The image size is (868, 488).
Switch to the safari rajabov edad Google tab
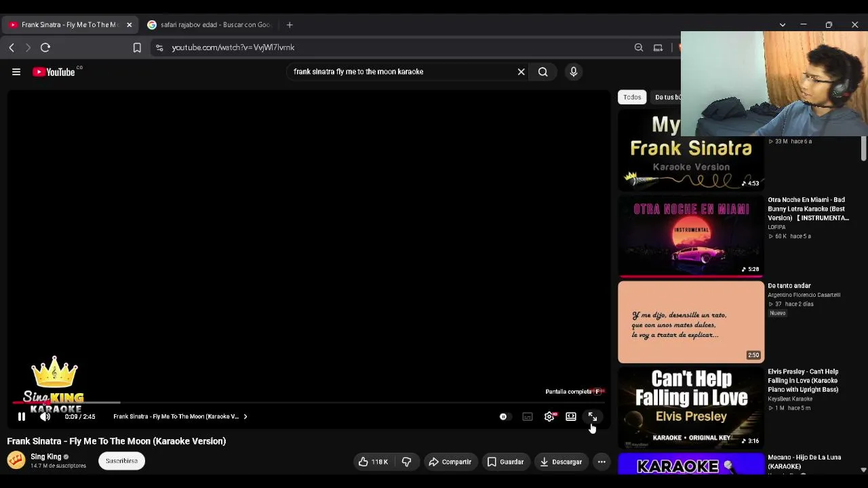click(x=210, y=24)
